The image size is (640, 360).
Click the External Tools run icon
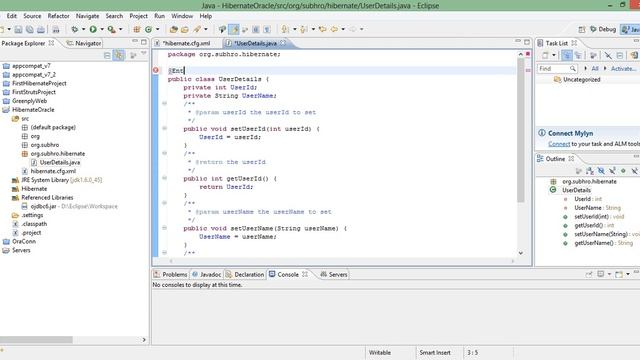(x=111, y=29)
